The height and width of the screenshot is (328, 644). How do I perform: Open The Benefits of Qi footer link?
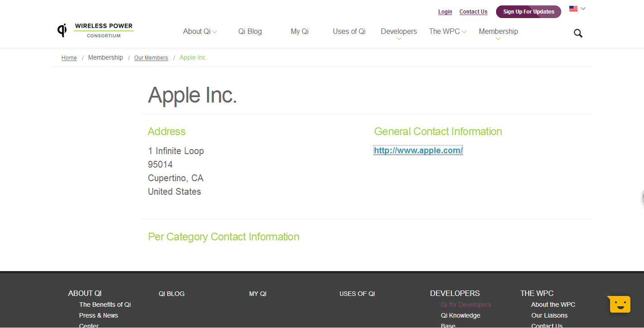(105, 305)
